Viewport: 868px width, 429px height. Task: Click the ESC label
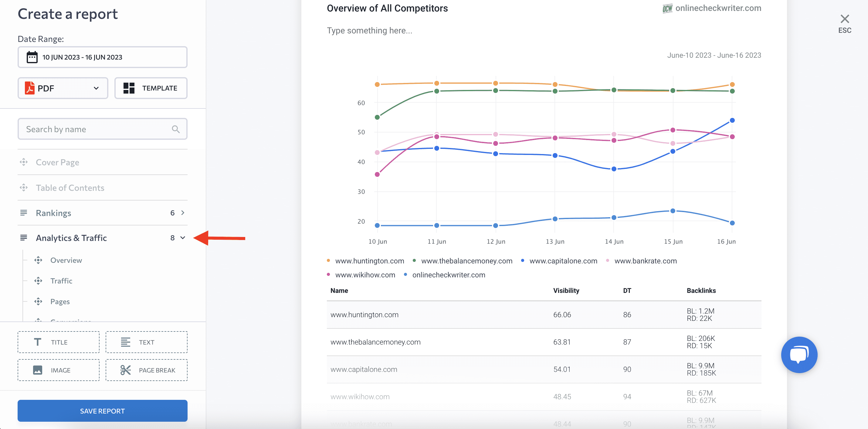tap(844, 30)
